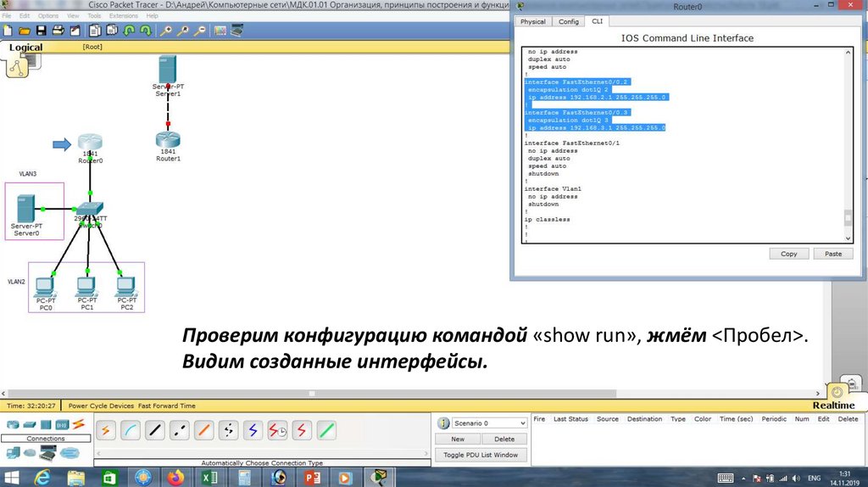868x487 pixels.
Task: Select the blue Coaxial cable
Action: tap(253, 430)
